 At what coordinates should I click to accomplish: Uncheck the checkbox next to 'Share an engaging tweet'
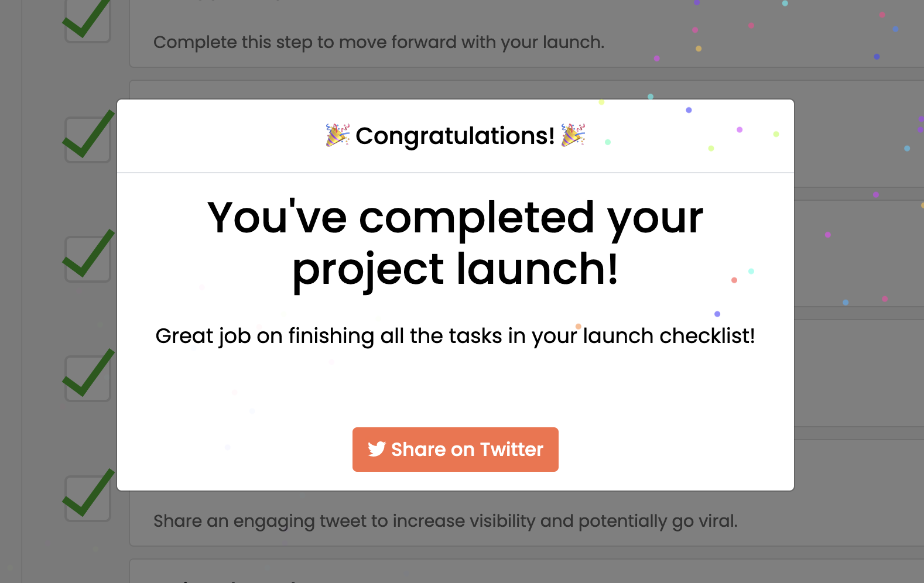(x=88, y=498)
